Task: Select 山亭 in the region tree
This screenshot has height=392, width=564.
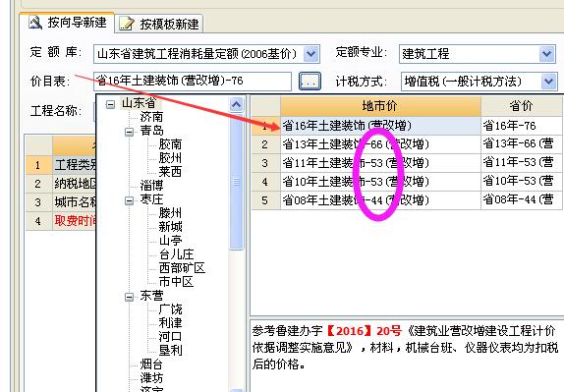Action: point(170,241)
